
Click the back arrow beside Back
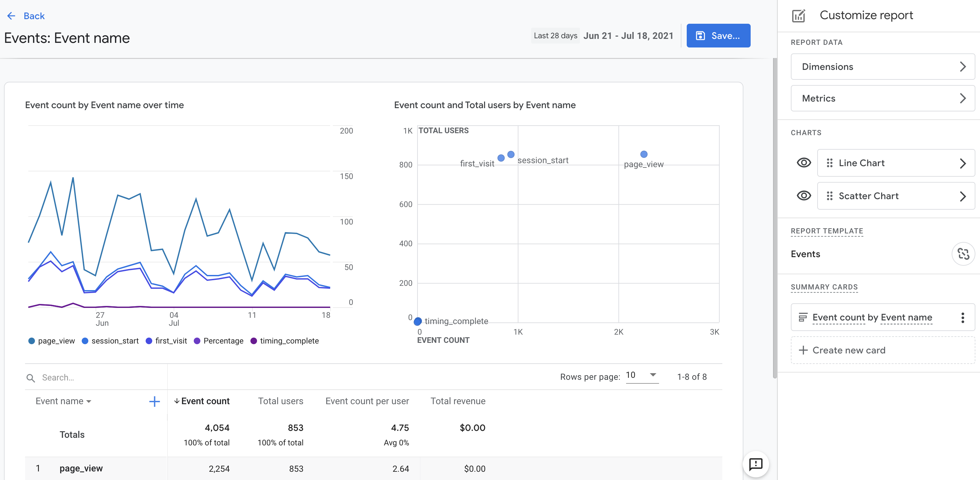(x=11, y=15)
